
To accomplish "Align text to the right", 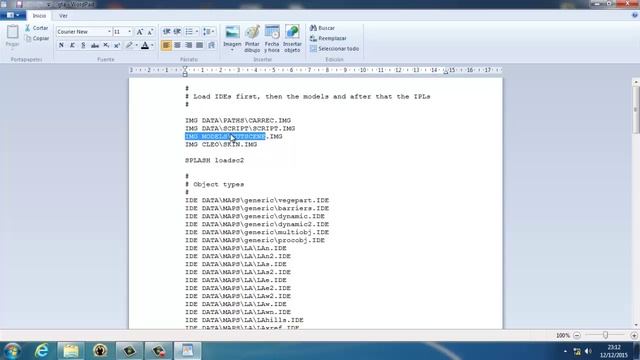I will 188,45.
